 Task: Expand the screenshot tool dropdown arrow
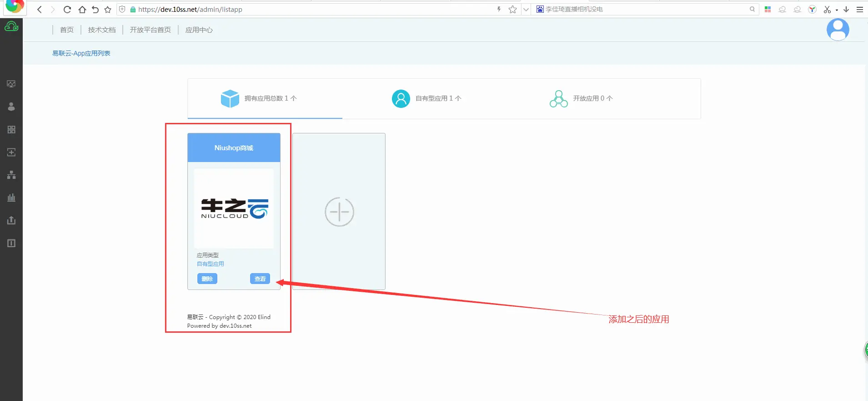(837, 10)
